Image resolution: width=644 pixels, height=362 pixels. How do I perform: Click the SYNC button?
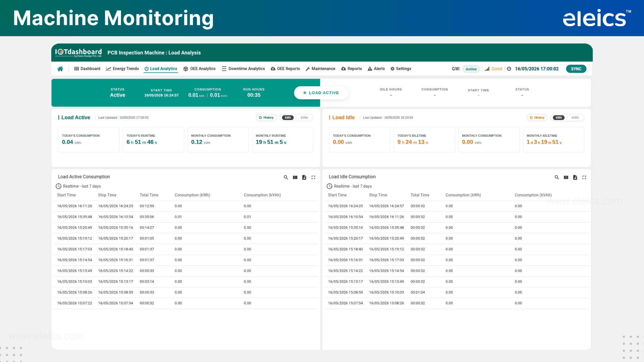[576, 69]
